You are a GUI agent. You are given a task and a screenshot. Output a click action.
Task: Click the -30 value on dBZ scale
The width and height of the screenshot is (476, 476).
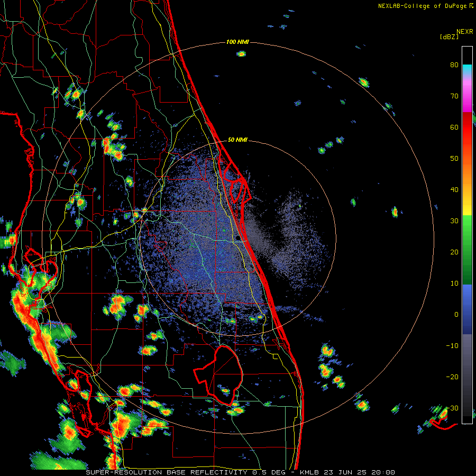point(452,408)
